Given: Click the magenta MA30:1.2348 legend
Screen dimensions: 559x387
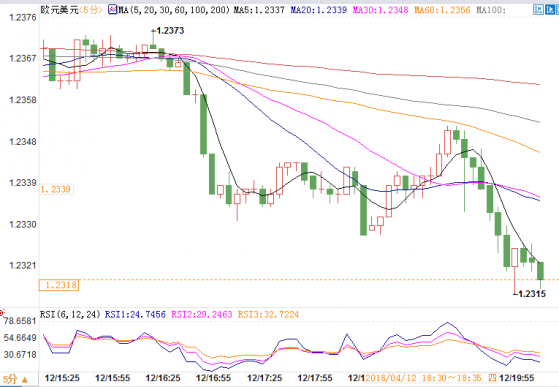Looking at the screenshot, I should pos(380,10).
